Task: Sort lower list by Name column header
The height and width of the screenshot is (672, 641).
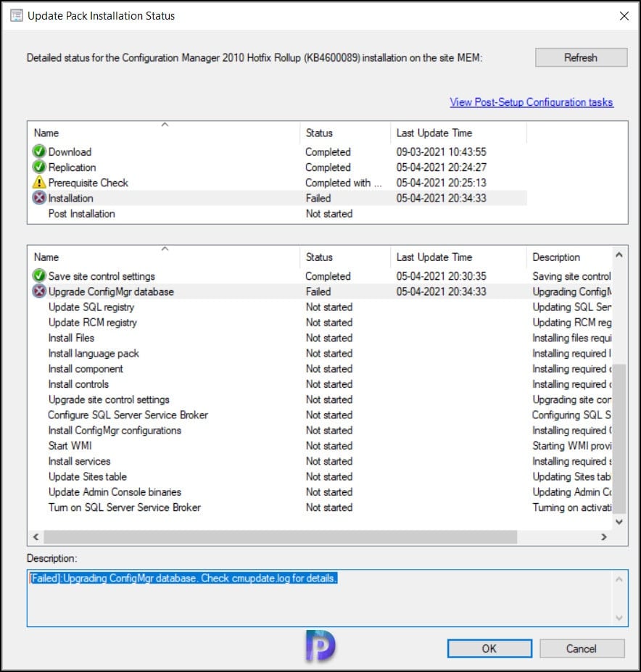Action: pyautogui.click(x=164, y=257)
